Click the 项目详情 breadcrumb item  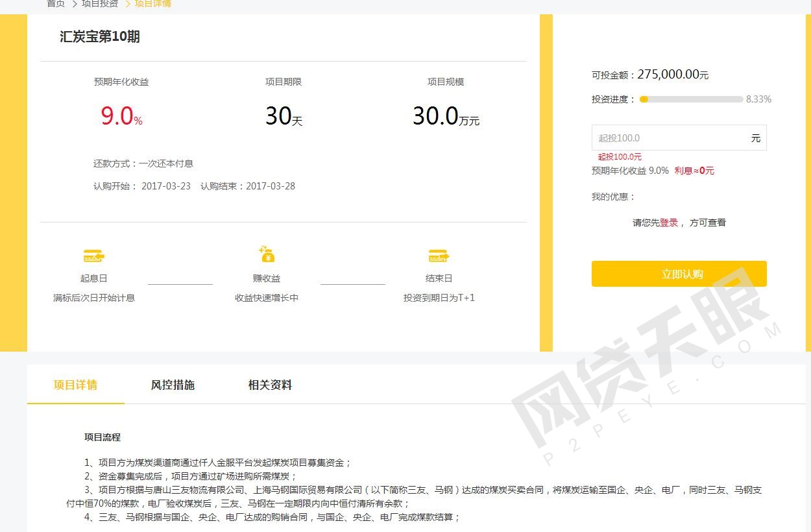click(x=152, y=4)
